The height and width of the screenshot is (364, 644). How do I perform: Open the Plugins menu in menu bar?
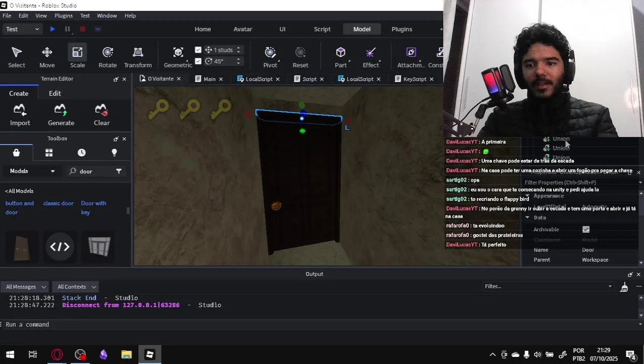coord(64,16)
